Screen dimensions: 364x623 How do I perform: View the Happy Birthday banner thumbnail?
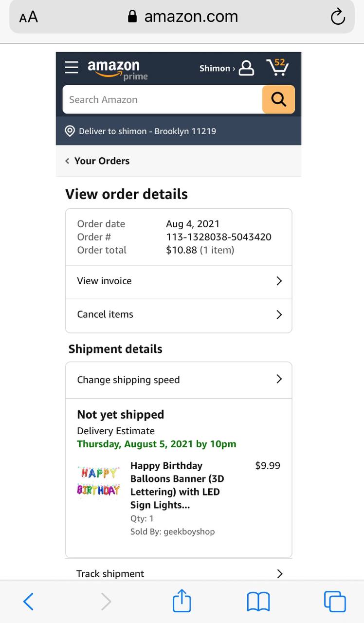(x=98, y=481)
